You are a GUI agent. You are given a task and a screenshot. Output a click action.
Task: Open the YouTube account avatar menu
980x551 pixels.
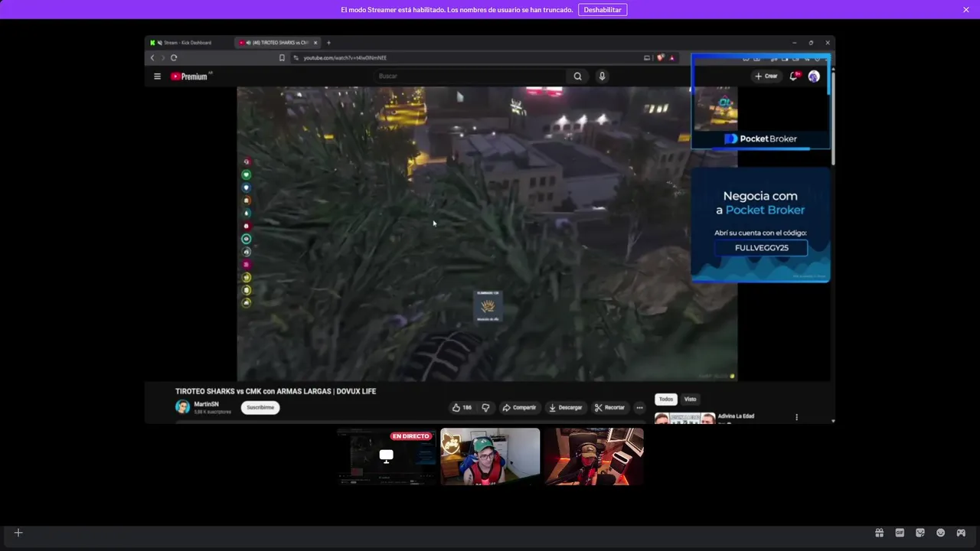pos(814,77)
